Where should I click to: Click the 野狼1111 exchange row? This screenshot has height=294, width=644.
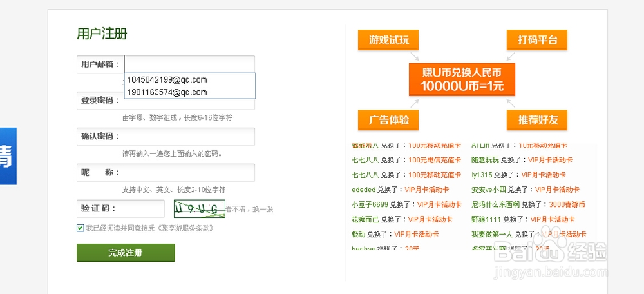(x=523, y=219)
